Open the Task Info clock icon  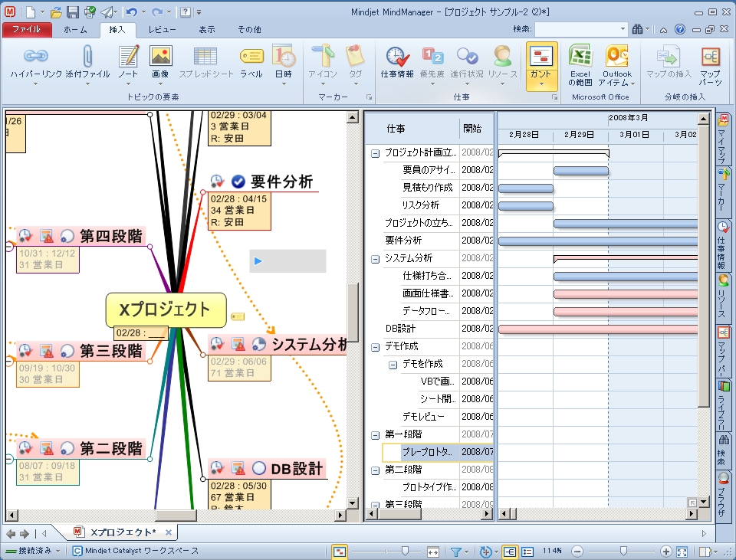point(398,56)
